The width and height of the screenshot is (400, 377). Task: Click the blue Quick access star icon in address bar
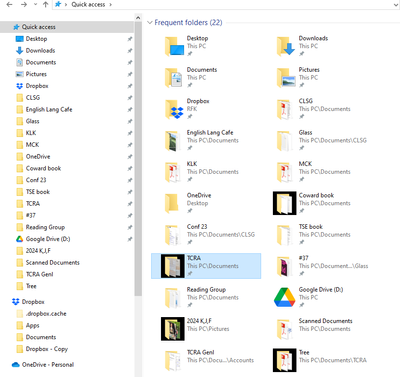point(58,4)
